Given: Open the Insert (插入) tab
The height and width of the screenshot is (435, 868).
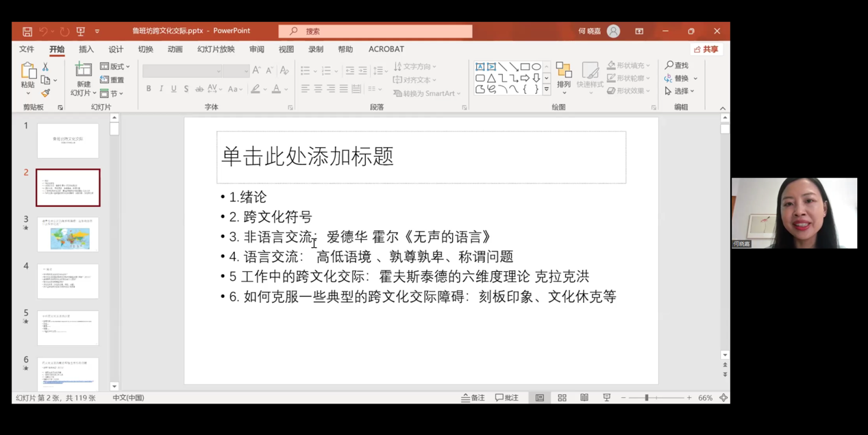Looking at the screenshot, I should pos(86,49).
